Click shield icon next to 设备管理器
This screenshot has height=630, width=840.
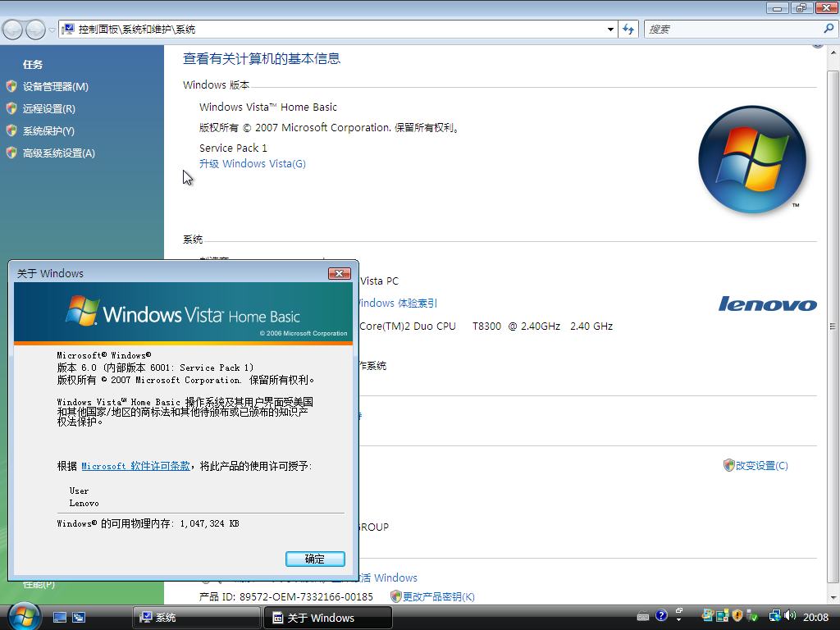pos(11,85)
